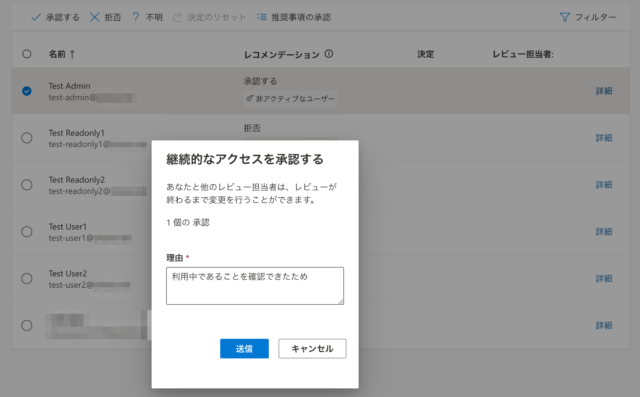The width and height of the screenshot is (640, 397).
Task: Click the 拒否 X icon in toolbar
Action: tap(95, 17)
